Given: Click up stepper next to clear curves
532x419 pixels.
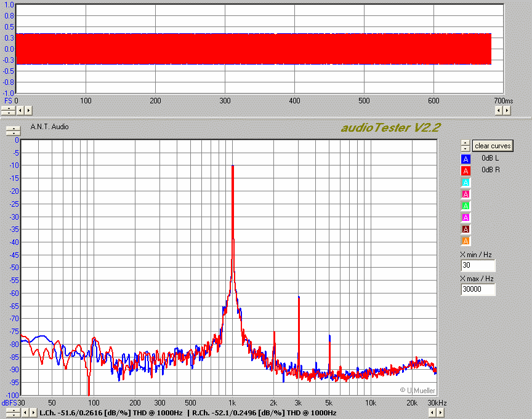Looking at the screenshot, I should 465,143.
